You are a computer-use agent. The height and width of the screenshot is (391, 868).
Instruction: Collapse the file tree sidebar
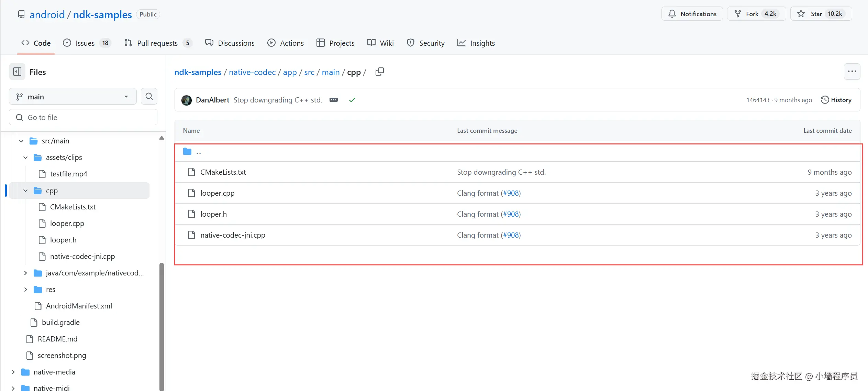17,72
